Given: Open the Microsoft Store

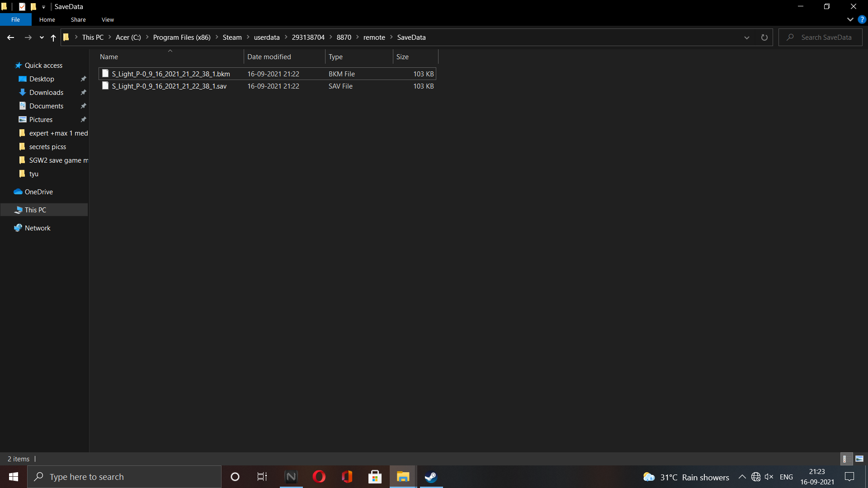Looking at the screenshot, I should [x=375, y=477].
